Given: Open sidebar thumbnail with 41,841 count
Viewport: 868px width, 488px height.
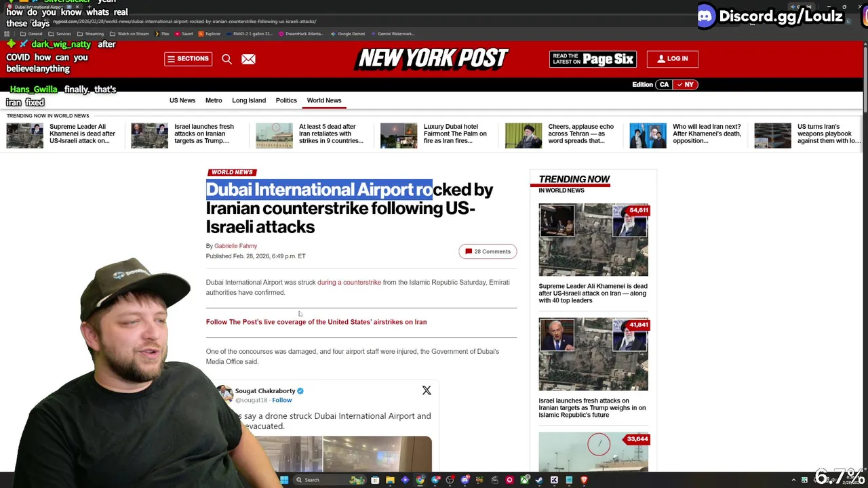Looking at the screenshot, I should coord(593,354).
